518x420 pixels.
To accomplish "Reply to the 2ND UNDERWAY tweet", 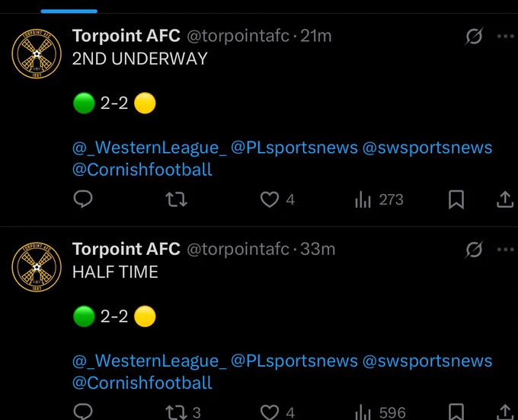I will tap(83, 199).
